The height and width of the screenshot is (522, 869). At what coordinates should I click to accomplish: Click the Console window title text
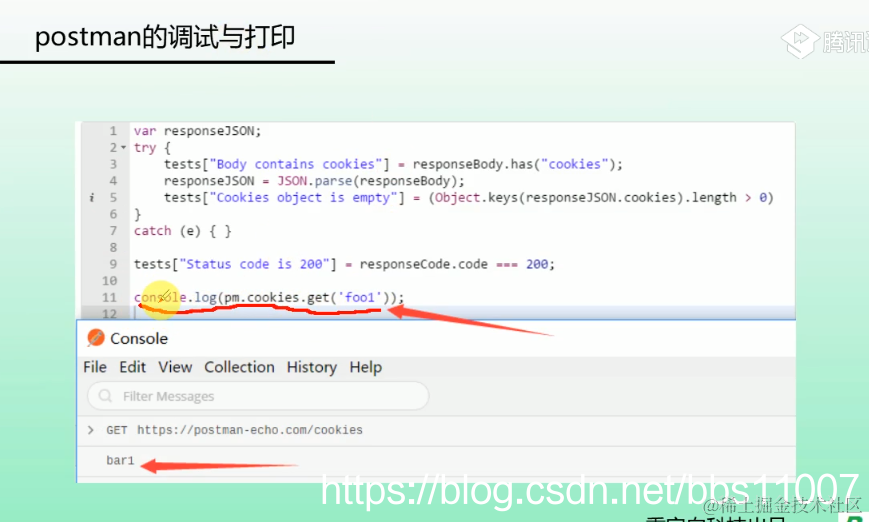[139, 338]
